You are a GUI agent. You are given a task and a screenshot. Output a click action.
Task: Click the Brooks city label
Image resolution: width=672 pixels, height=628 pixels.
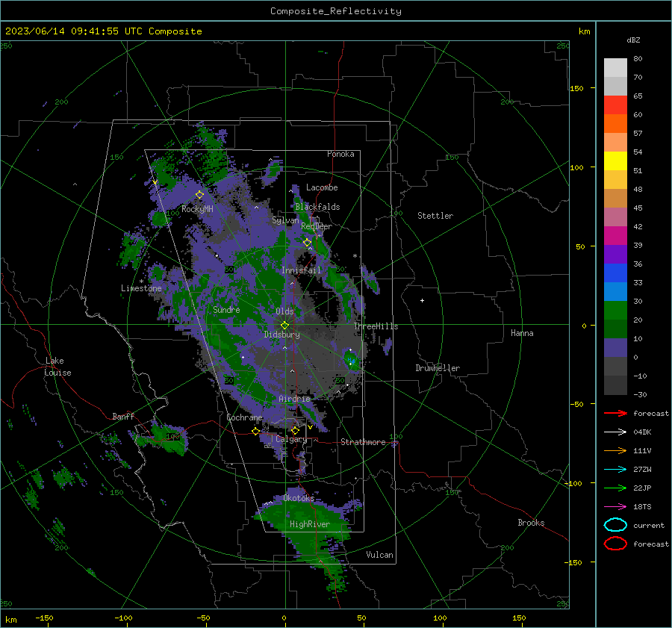tap(531, 523)
